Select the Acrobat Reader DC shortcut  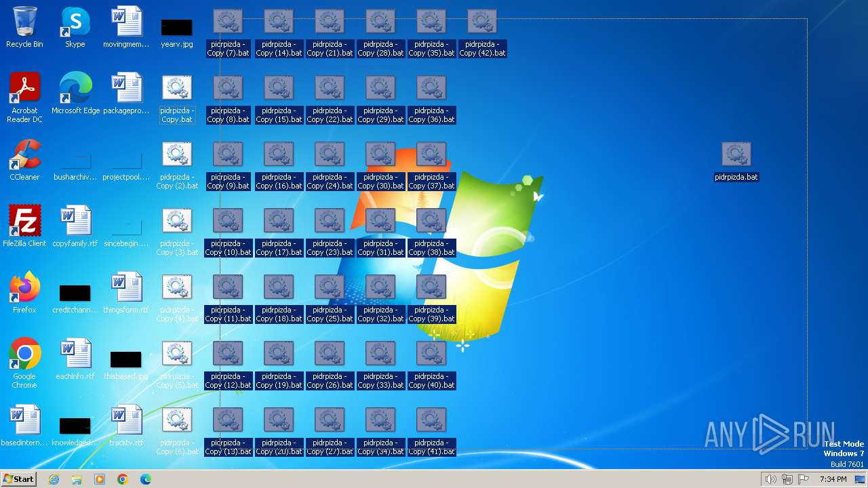tap(24, 98)
